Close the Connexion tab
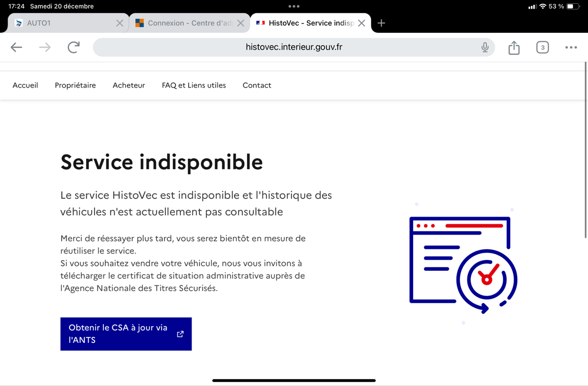 pos(241,23)
